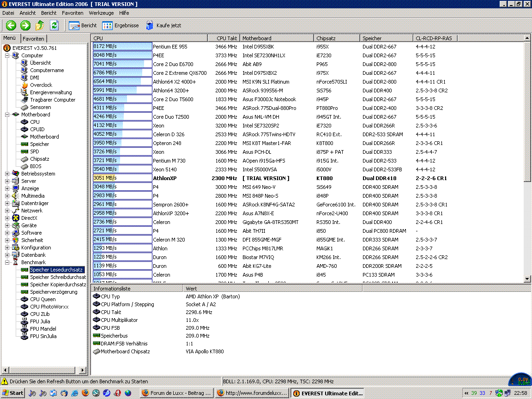Image resolution: width=532 pixels, height=399 pixels.
Task: Click the green Forward arrow toolbar icon
Action: tap(25, 25)
